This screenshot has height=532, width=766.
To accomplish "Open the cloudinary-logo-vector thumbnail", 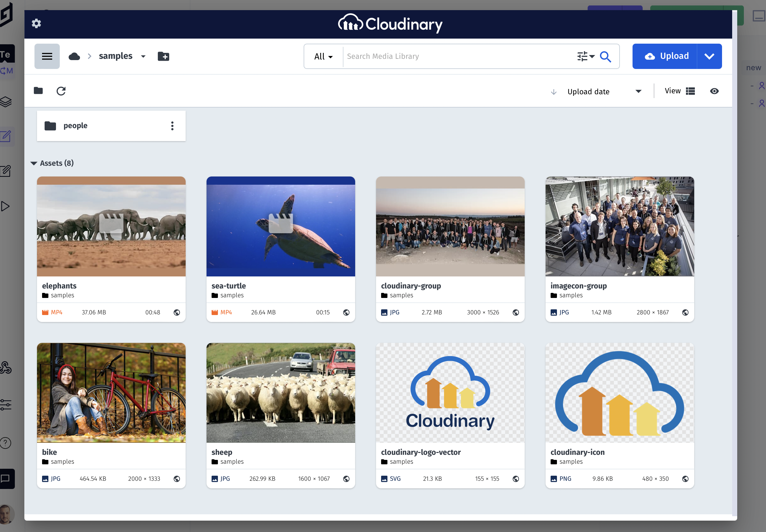I will 450,393.
